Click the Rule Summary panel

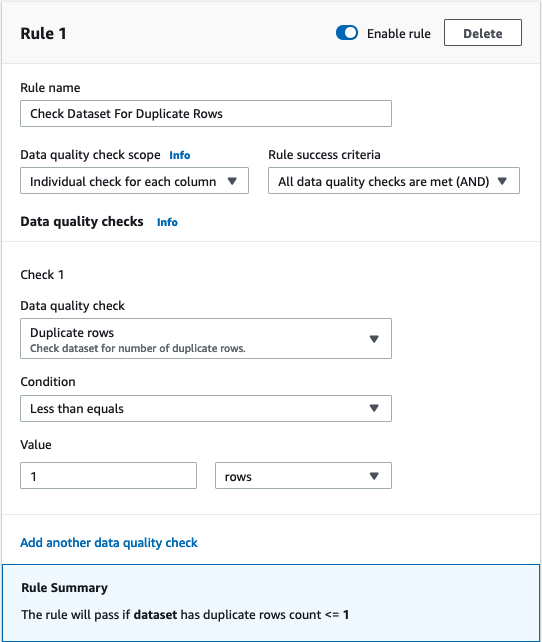click(271, 603)
